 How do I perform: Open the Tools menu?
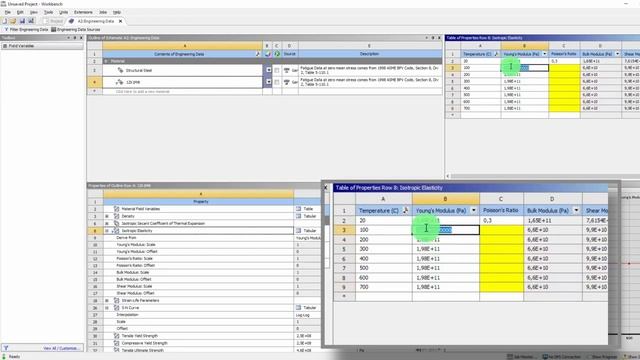pos(49,12)
